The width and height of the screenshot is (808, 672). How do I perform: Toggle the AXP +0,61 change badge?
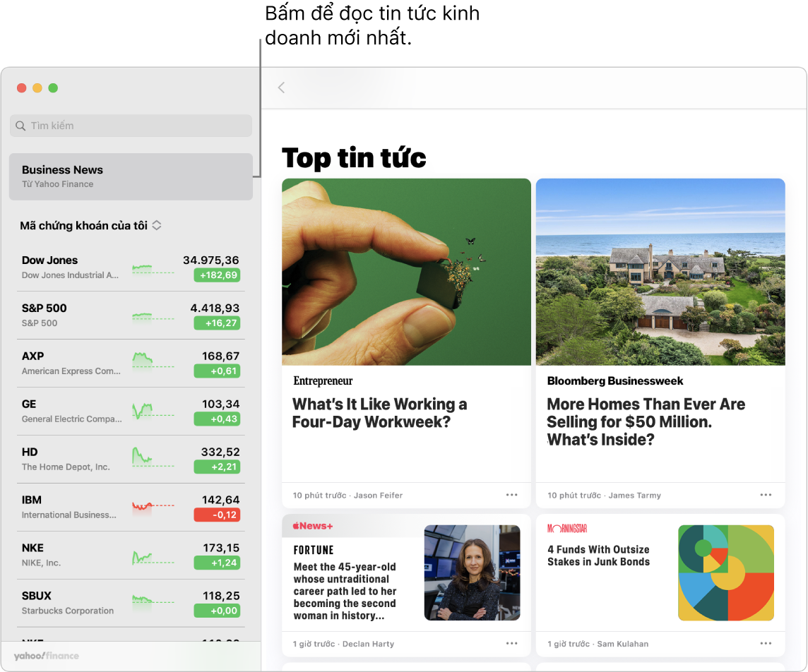point(217,371)
